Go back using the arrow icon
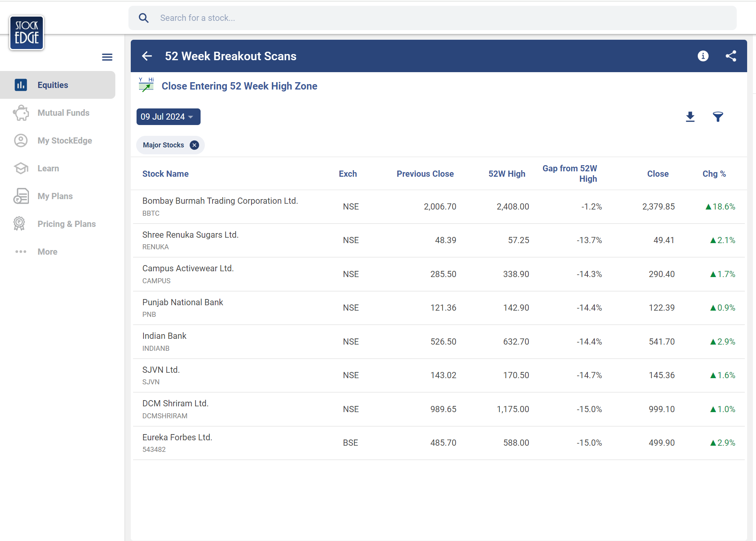This screenshot has height=541, width=756. pyautogui.click(x=147, y=56)
